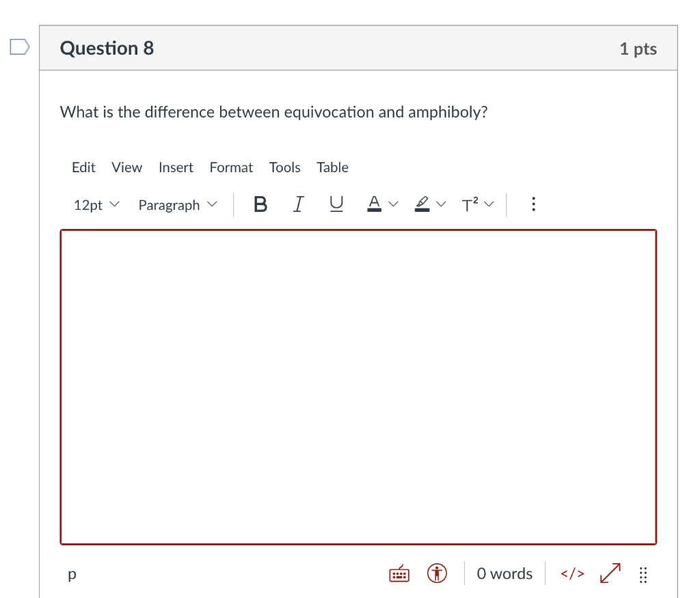The height and width of the screenshot is (598, 700).
Task: Select the p element path button
Action: tap(72, 574)
